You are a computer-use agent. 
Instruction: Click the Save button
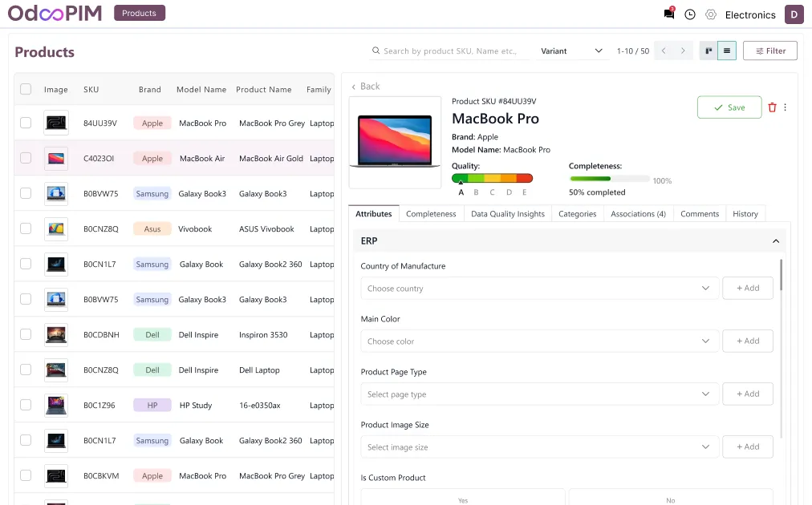click(729, 107)
